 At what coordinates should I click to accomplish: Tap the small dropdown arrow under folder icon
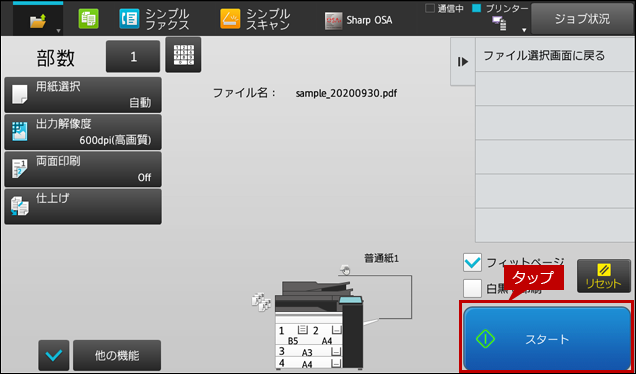pos(58,31)
